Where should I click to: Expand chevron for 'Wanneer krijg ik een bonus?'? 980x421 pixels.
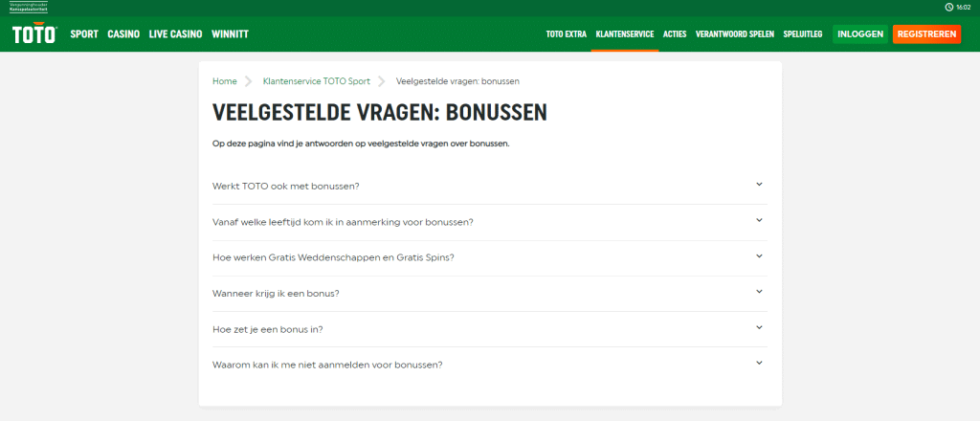[x=759, y=291]
